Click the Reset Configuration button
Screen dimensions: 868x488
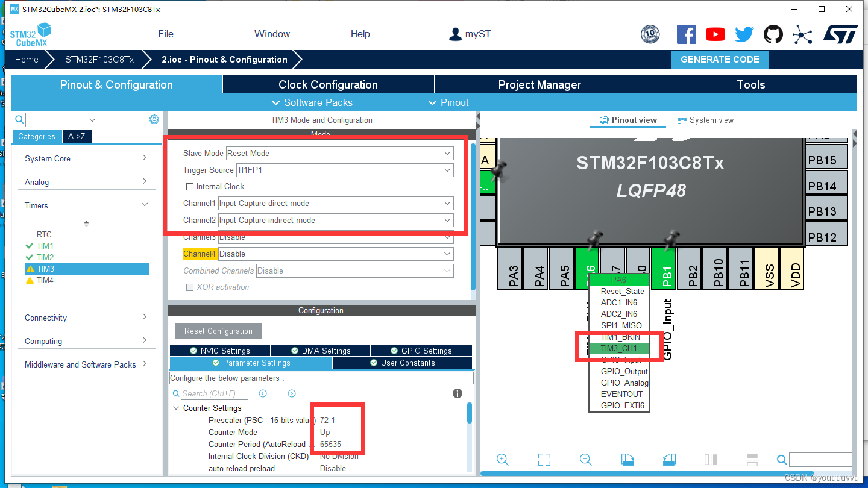218,331
